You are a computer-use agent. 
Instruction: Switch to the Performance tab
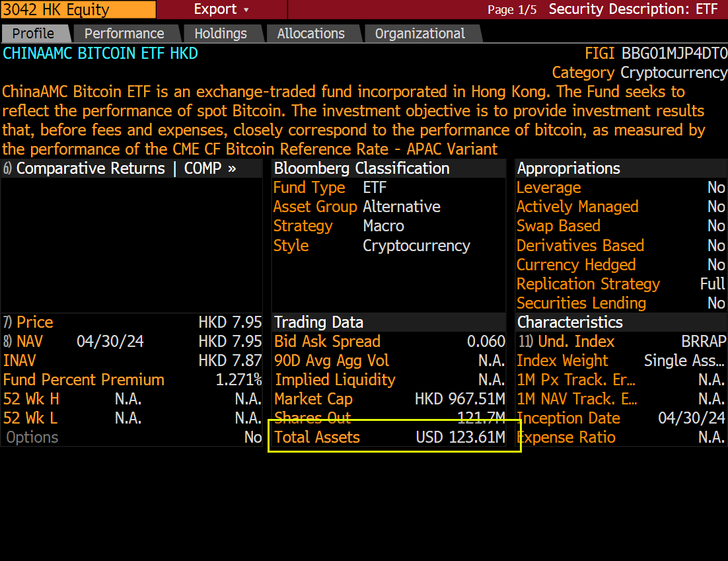[x=124, y=34]
